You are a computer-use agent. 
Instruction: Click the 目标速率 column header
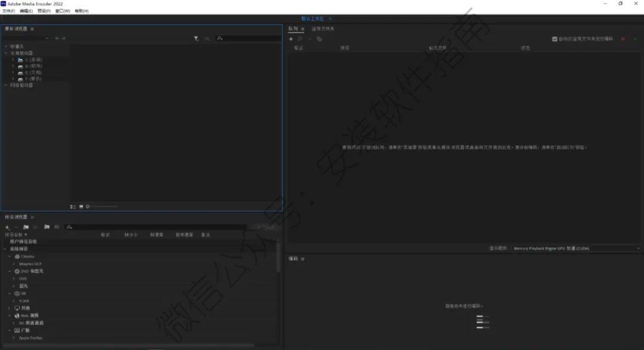(184, 234)
